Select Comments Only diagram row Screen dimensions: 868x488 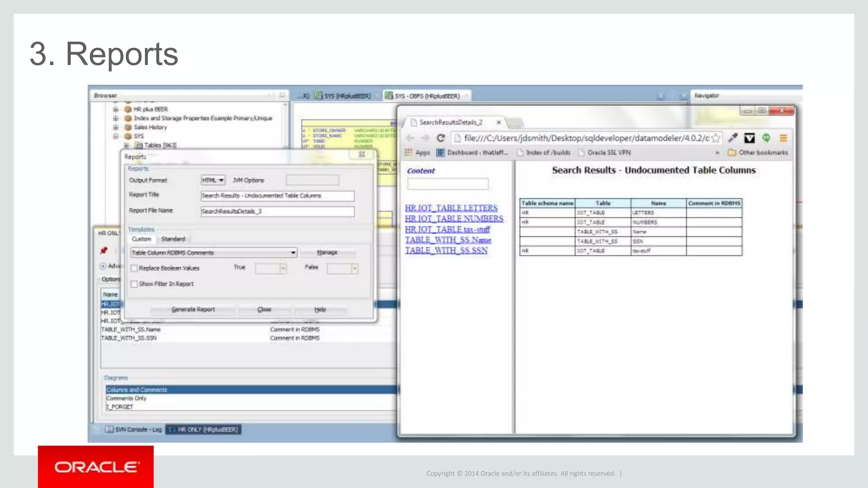(251, 398)
